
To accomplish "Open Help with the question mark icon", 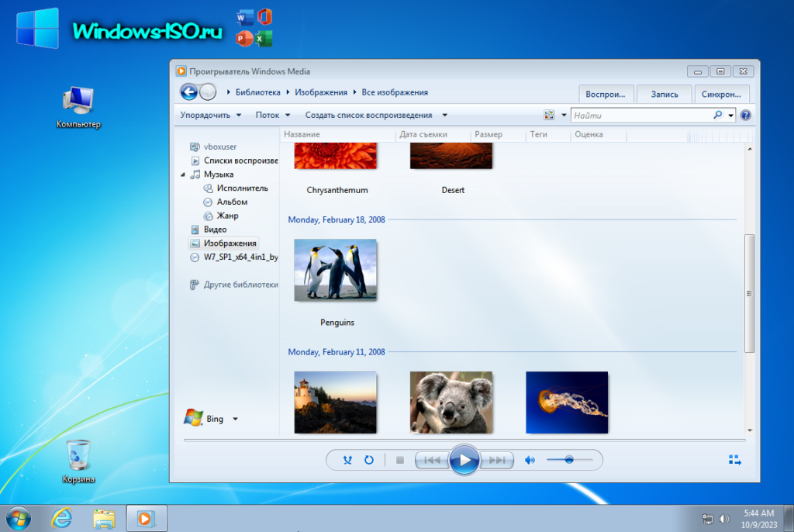I will tap(745, 115).
